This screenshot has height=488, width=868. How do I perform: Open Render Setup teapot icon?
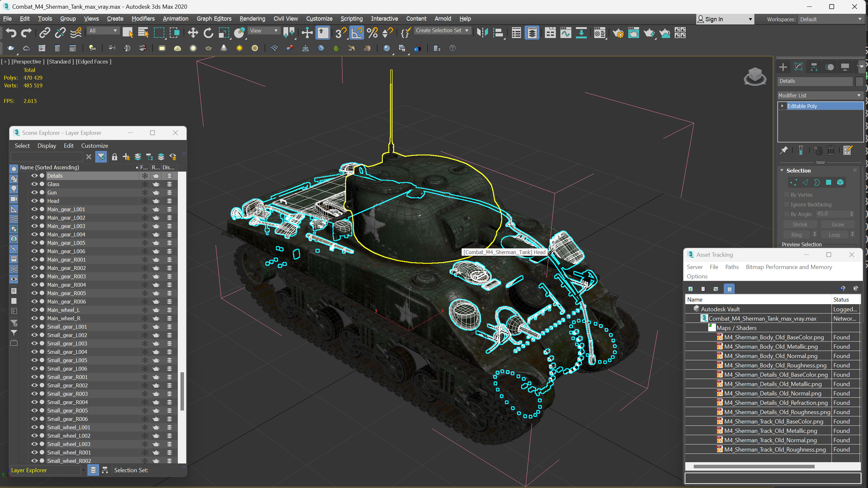[618, 33]
